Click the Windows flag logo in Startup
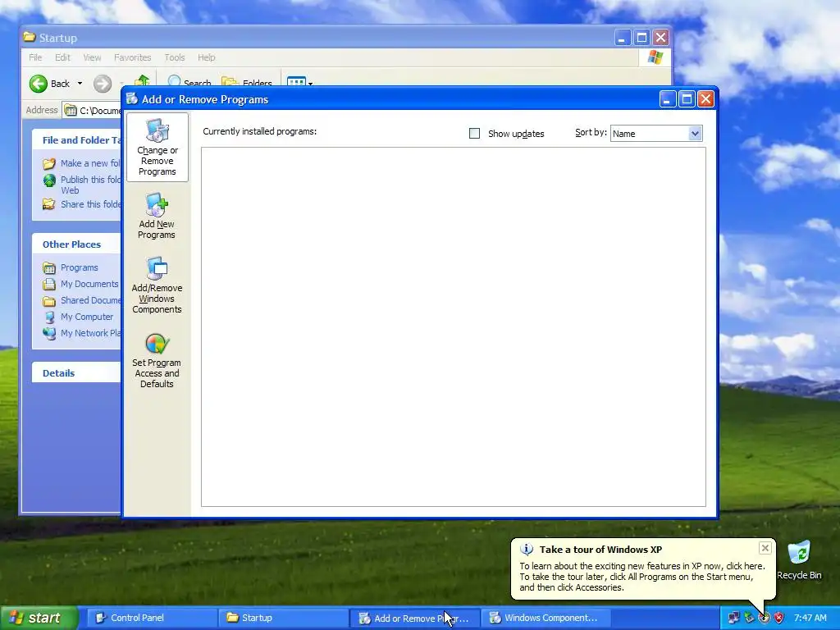Viewport: 840px width, 630px height. coord(655,57)
